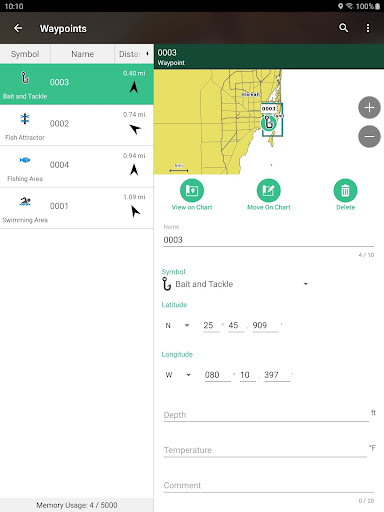This screenshot has width=384, height=512.
Task: Go back using the arrow icon
Action: tap(18, 28)
